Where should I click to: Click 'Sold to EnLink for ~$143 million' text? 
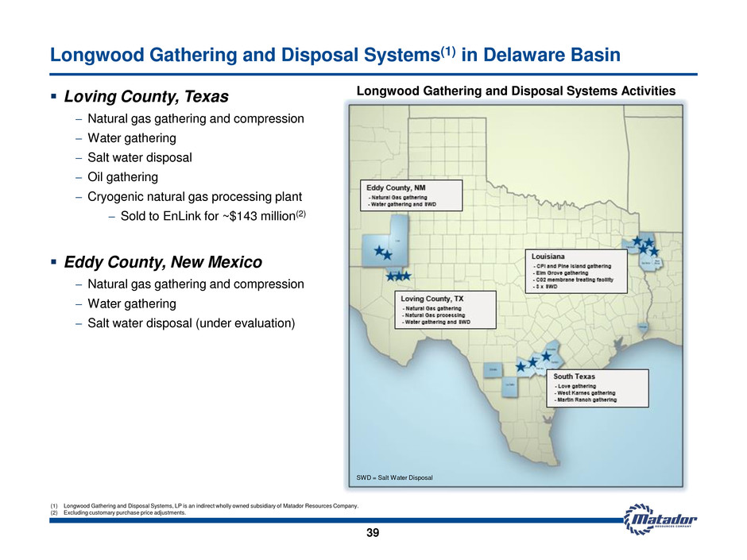point(214,216)
